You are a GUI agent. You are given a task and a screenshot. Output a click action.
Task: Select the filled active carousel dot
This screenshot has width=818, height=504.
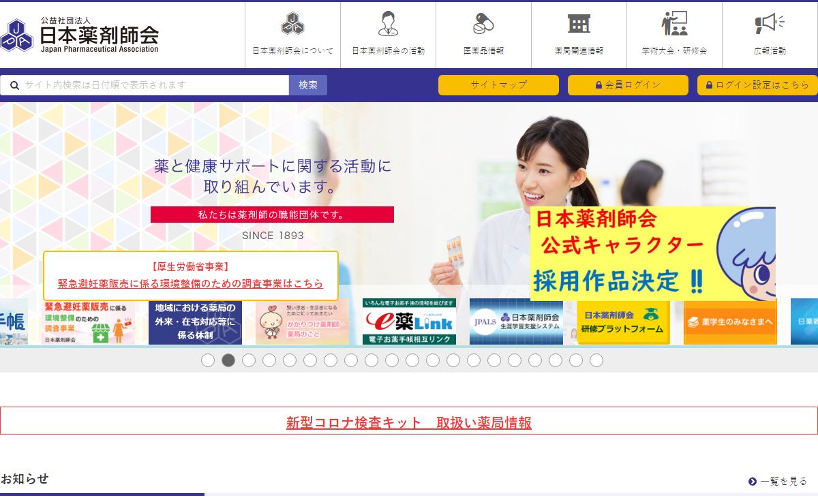pos(228,360)
